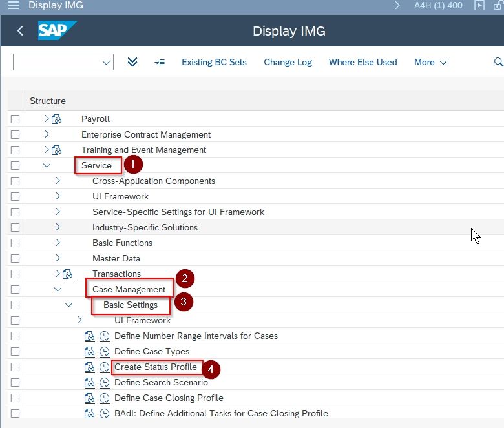The width and height of the screenshot is (504, 428).
Task: Execute activity icon for Define Case Closing Profile
Action: 104,398
